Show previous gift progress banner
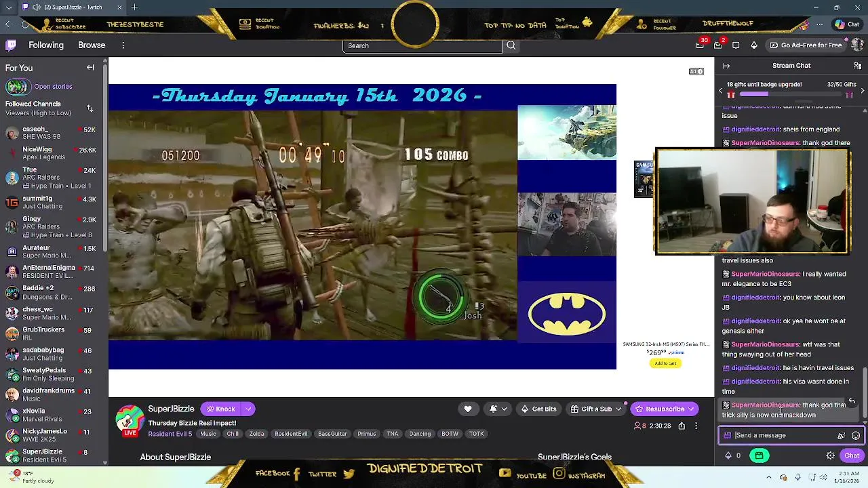This screenshot has height=488, width=868. coord(721,90)
